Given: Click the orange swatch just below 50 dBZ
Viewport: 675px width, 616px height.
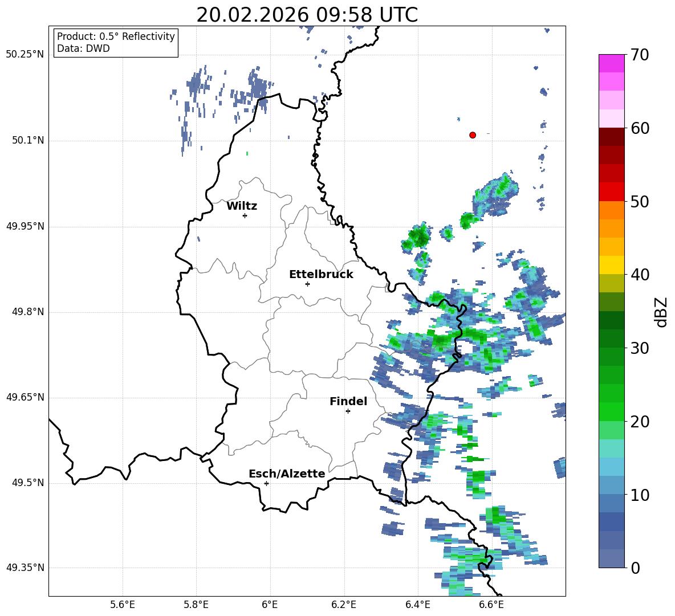Looking at the screenshot, I should pos(612,210).
